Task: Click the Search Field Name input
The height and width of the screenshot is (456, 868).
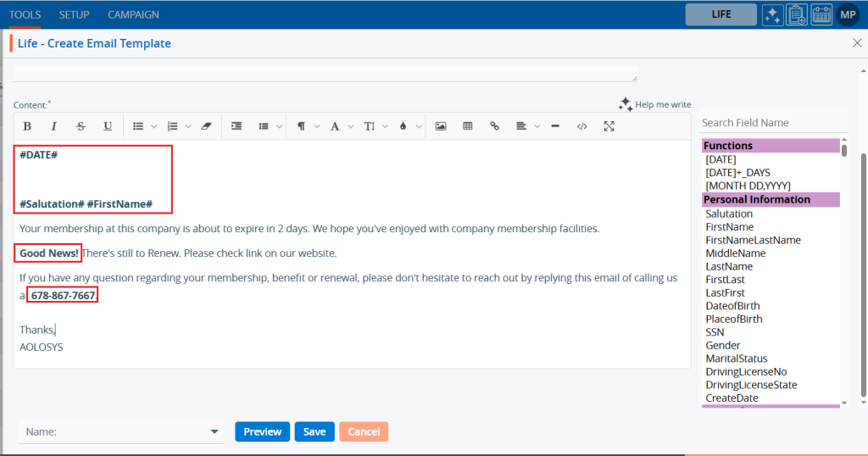Action: click(771, 123)
